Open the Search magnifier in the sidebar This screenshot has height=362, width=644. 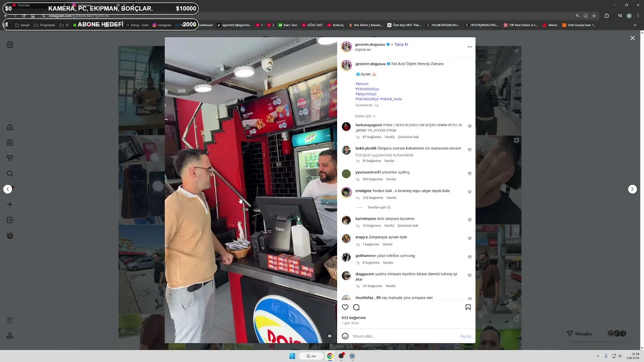(10, 174)
